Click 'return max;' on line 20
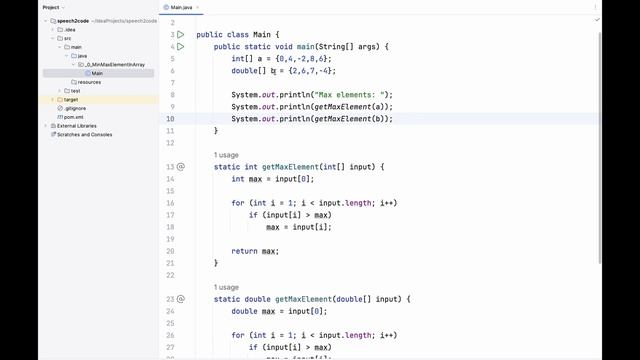This screenshot has height=360, width=640. pyautogui.click(x=255, y=251)
